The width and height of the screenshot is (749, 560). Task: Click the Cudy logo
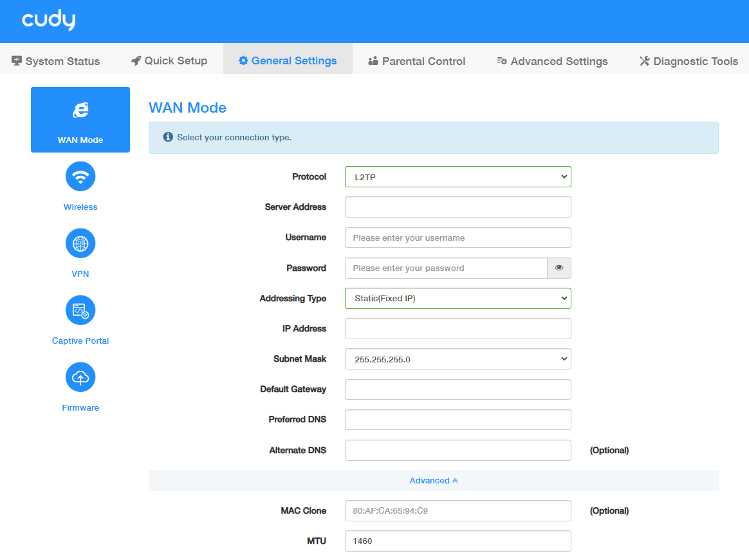[49, 21]
